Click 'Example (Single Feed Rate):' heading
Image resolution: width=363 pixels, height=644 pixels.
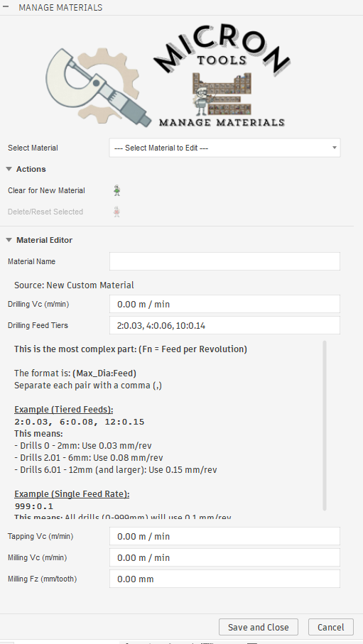[72, 493]
